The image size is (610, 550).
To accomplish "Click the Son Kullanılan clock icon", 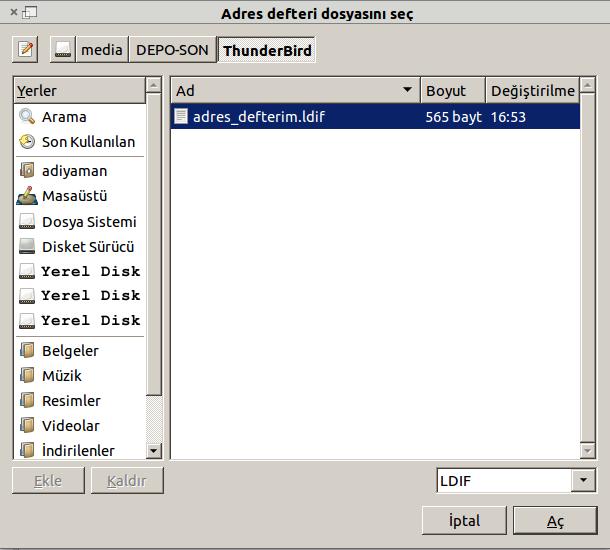I will [x=27, y=142].
